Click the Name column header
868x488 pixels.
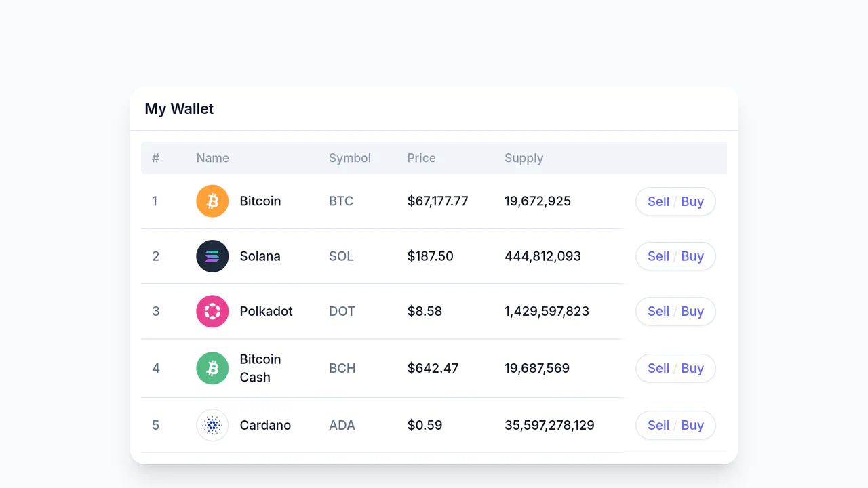pos(213,158)
